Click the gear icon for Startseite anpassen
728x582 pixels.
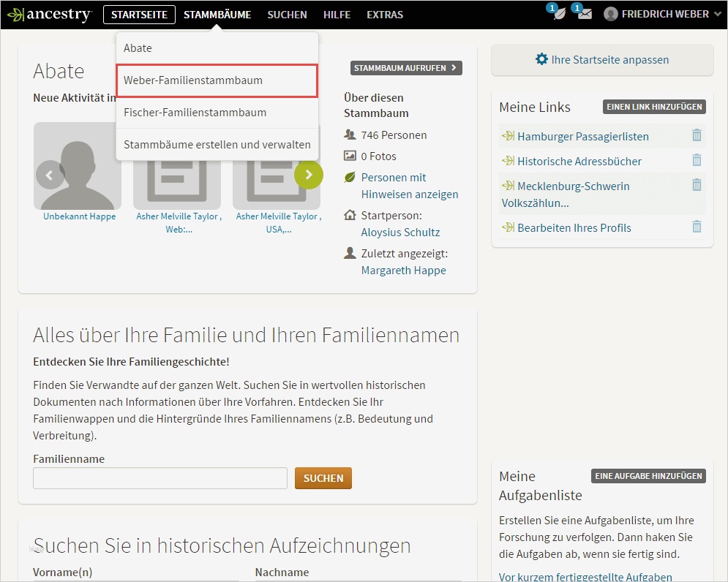point(541,59)
